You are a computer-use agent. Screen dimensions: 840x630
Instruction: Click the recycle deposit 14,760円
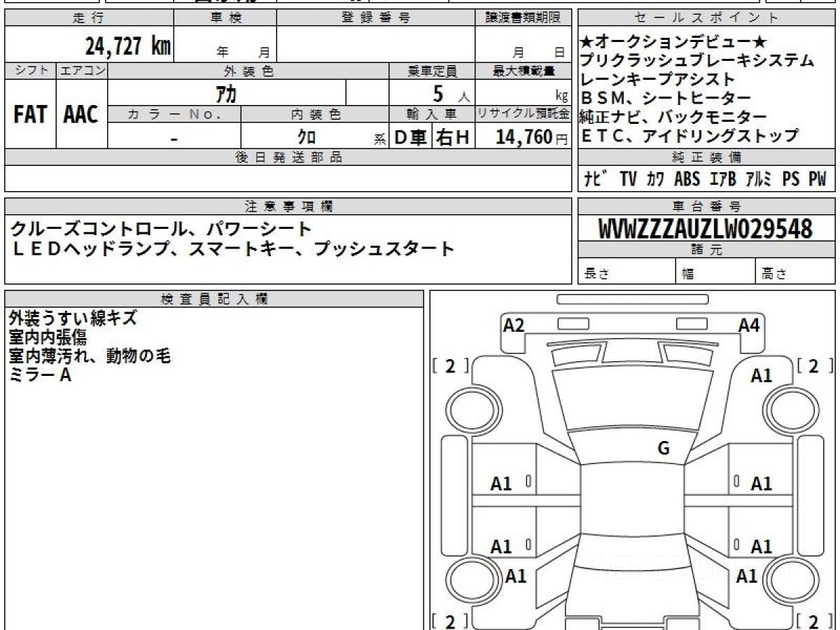click(532, 137)
